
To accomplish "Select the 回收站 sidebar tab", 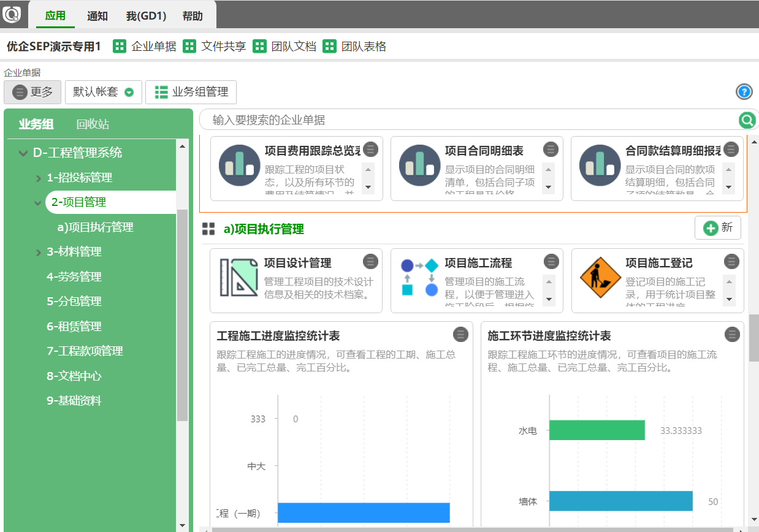I will click(93, 124).
